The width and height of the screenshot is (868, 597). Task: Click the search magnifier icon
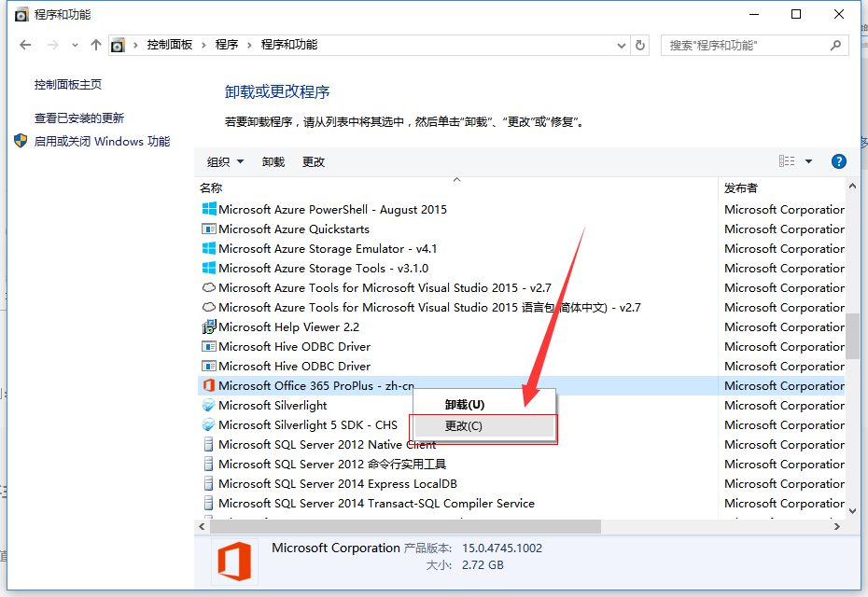[x=835, y=45]
